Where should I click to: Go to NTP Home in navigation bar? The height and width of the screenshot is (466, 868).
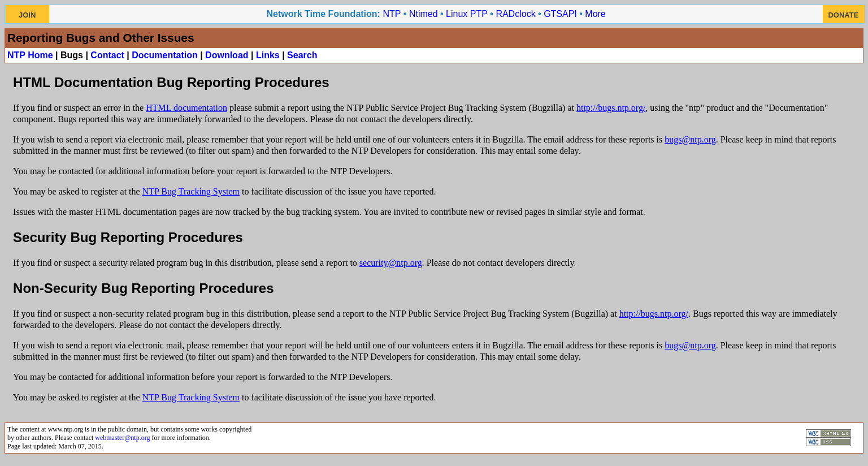tap(30, 55)
